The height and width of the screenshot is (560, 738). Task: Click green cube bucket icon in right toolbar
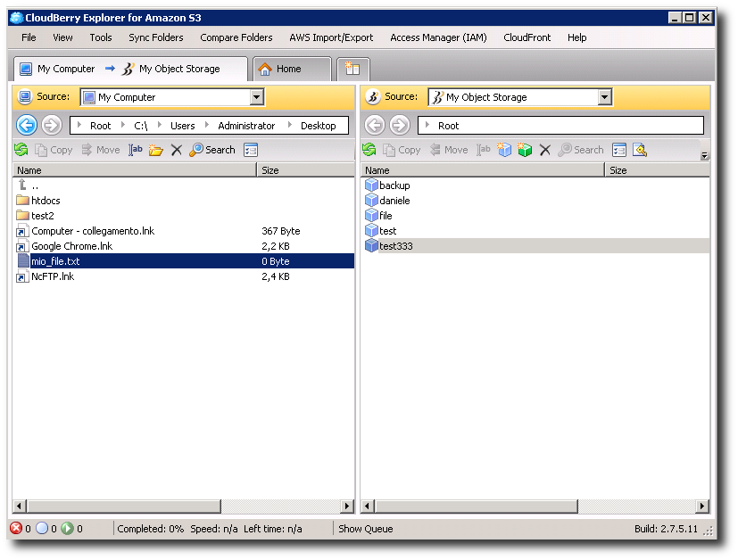pos(525,150)
